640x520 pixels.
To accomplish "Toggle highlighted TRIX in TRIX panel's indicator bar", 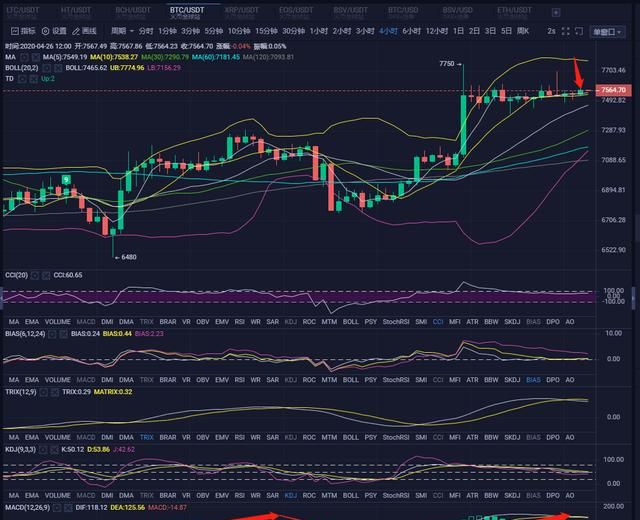I will click(x=147, y=438).
